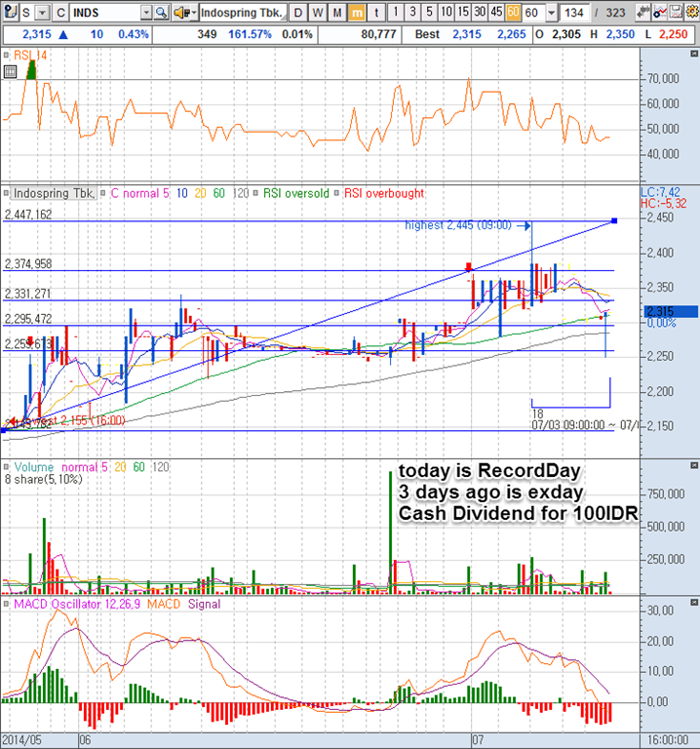The height and width of the screenshot is (749, 700).
Task: Open chart settings gear icon
Action: [692, 12]
